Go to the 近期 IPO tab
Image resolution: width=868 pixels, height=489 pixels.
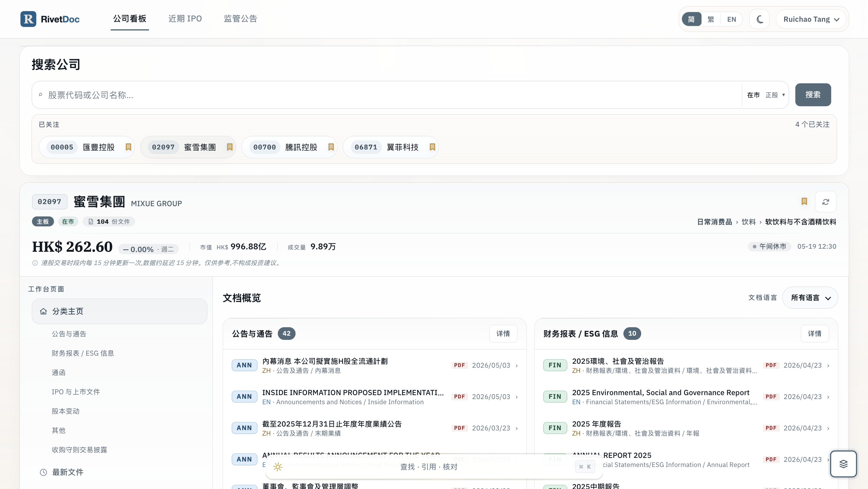(185, 18)
